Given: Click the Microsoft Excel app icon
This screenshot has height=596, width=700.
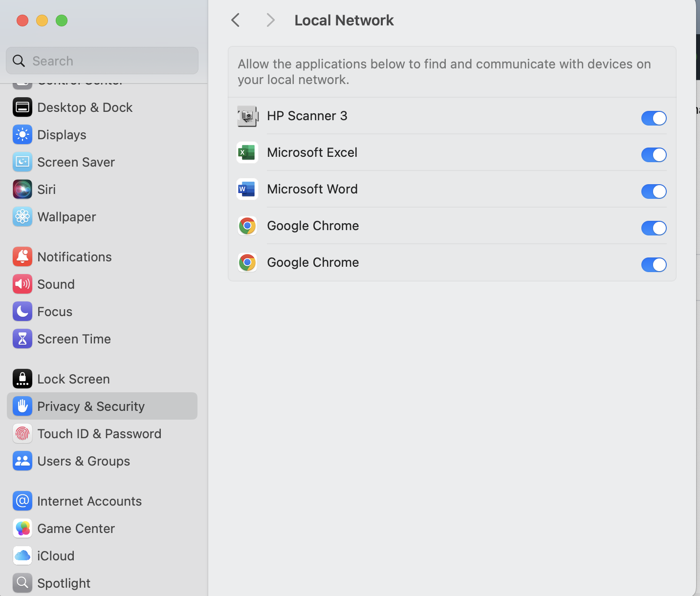Looking at the screenshot, I should coord(247,152).
